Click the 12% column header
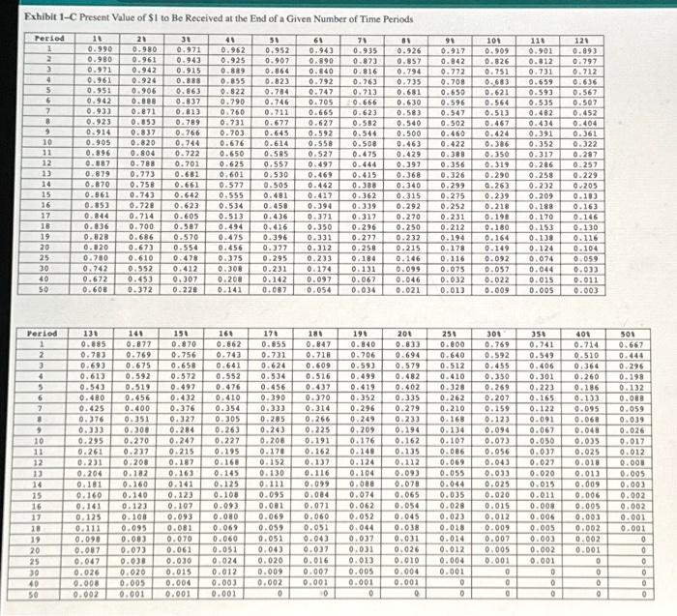 pyautogui.click(x=584, y=41)
